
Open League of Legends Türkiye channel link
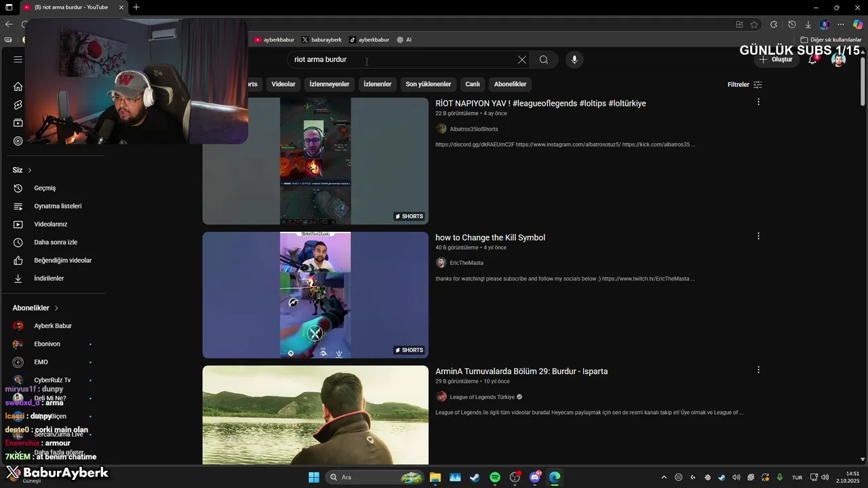point(482,397)
